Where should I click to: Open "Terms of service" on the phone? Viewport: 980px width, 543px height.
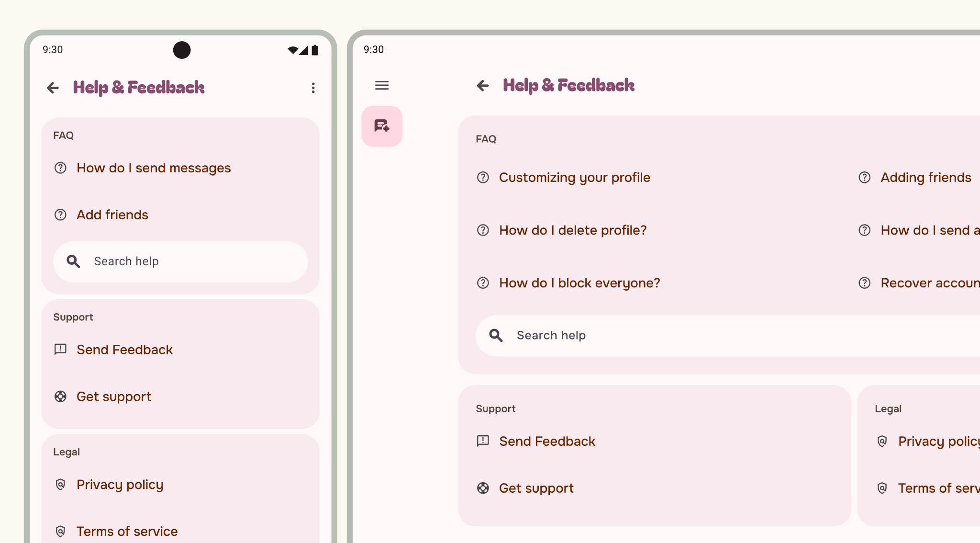(x=127, y=532)
